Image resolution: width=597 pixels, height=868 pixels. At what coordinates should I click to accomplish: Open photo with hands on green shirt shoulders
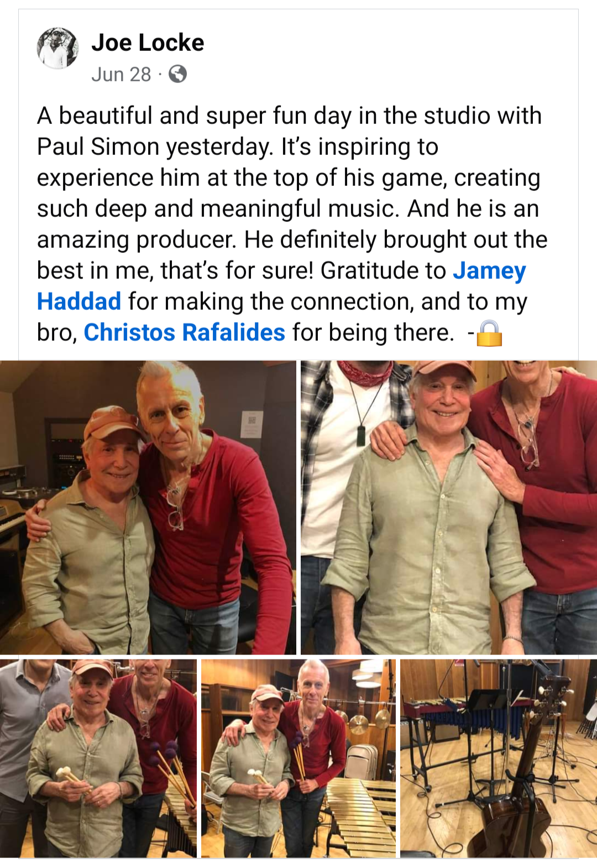click(x=449, y=507)
